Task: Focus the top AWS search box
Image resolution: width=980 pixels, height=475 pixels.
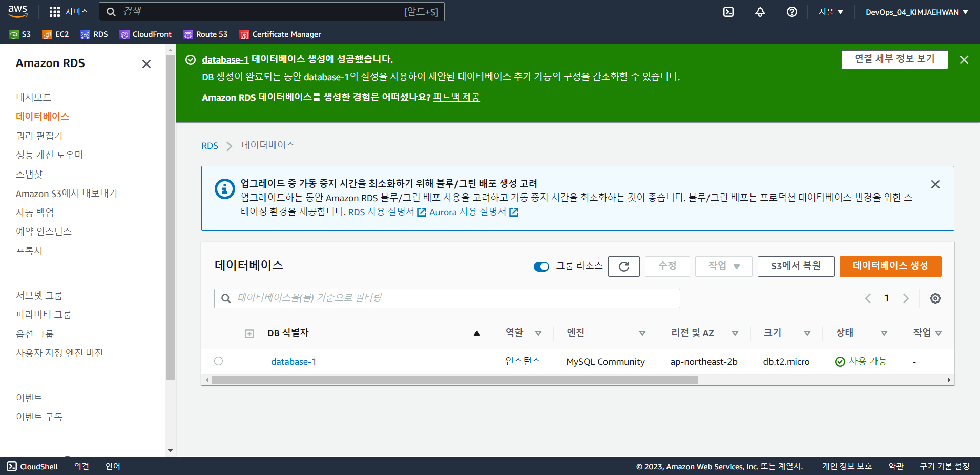Action: click(x=272, y=12)
